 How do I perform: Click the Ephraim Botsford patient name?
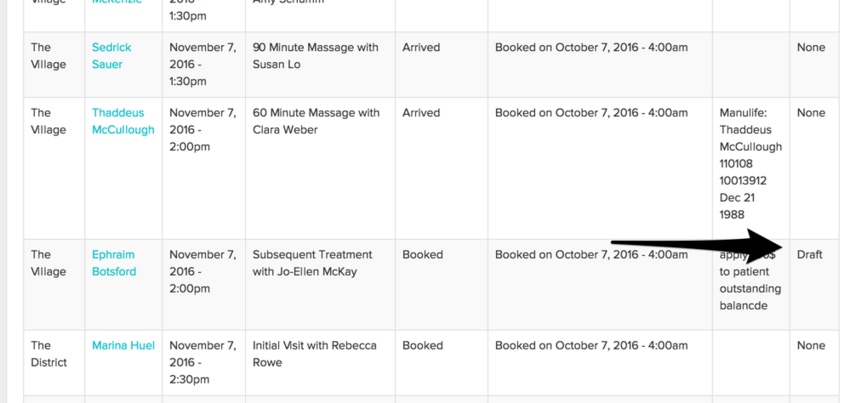pos(113,263)
